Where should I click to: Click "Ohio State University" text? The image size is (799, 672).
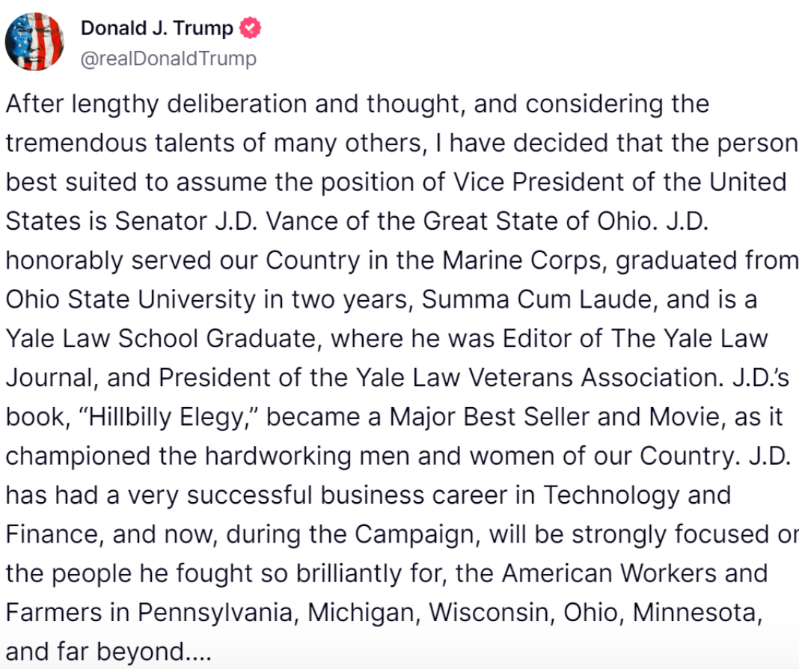pos(130,300)
